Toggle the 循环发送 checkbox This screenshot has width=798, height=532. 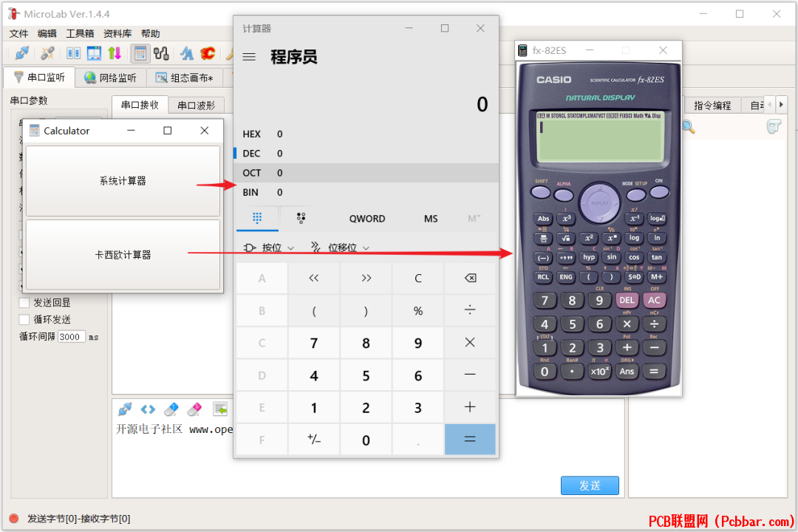coord(24,319)
